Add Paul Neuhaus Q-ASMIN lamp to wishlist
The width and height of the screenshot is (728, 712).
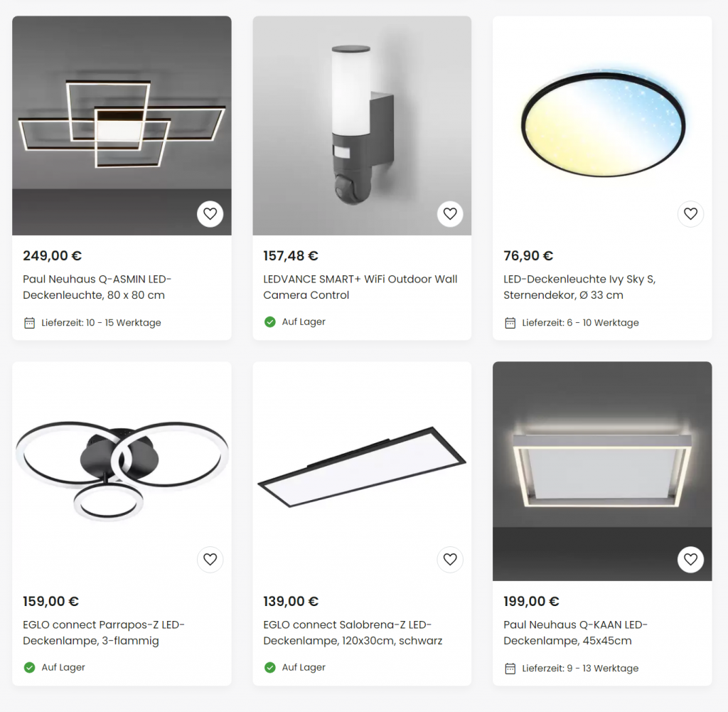coord(210,213)
